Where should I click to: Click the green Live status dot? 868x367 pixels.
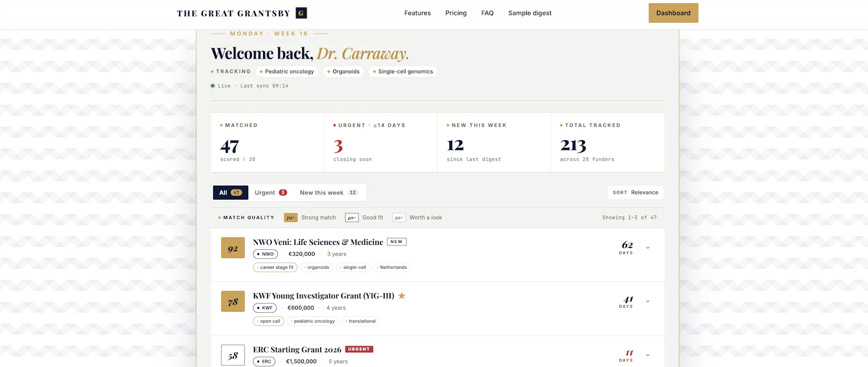pyautogui.click(x=213, y=86)
